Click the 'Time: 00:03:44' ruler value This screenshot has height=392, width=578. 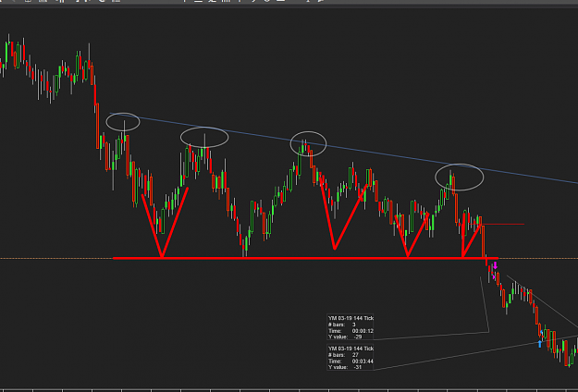tap(350, 361)
